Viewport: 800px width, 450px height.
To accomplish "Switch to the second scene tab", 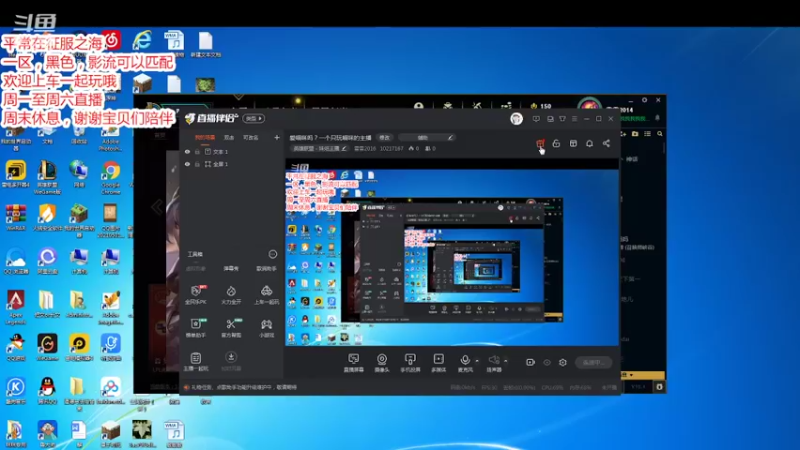I will tap(229, 137).
